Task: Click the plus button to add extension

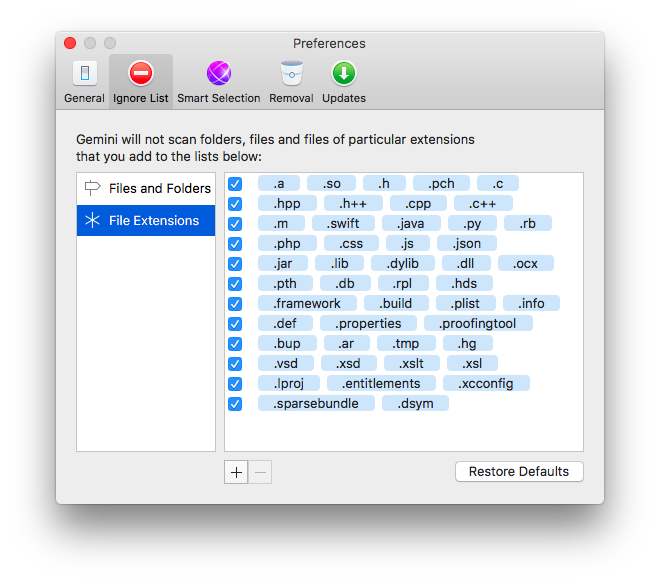Action: point(236,472)
